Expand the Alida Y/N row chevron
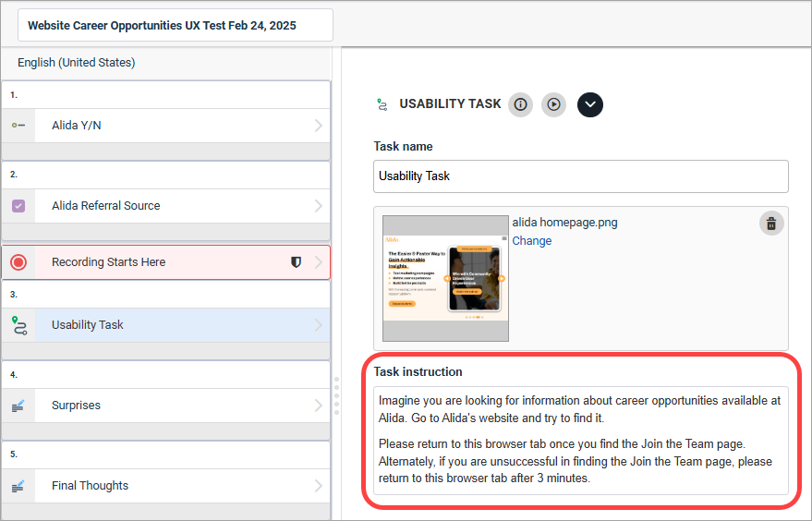Image resolution: width=812 pixels, height=521 pixels. click(319, 126)
